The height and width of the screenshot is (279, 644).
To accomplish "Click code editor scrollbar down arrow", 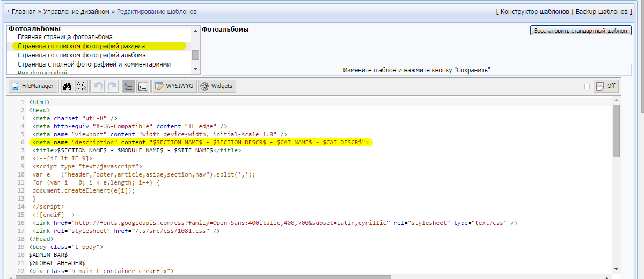I will [616, 269].
